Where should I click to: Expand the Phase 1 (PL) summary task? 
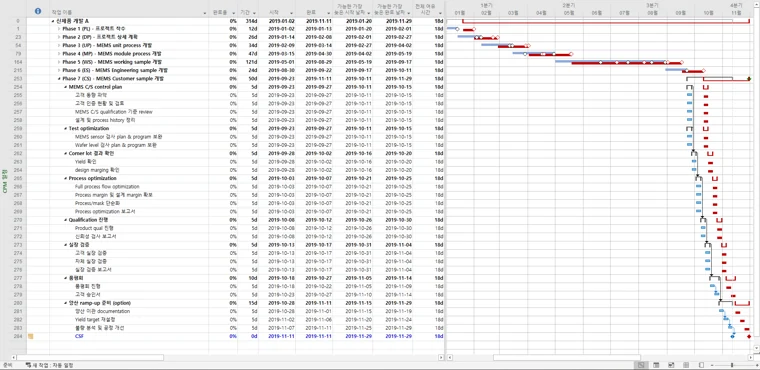click(x=59, y=29)
